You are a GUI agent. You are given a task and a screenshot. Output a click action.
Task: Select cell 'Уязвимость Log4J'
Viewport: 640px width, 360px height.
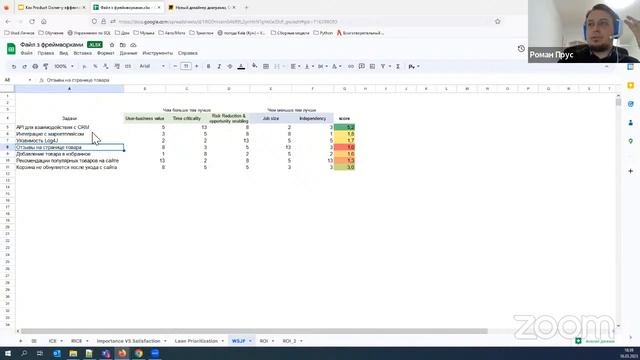[x=69, y=140]
